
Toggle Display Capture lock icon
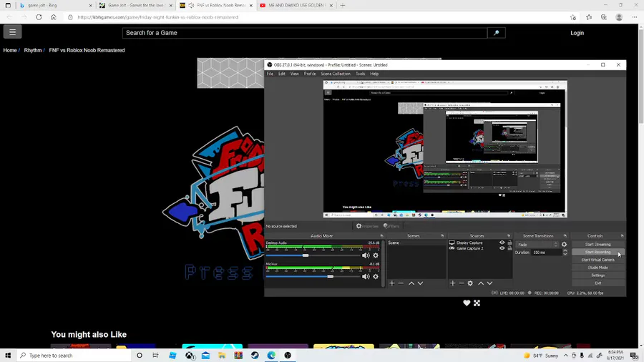509,243
